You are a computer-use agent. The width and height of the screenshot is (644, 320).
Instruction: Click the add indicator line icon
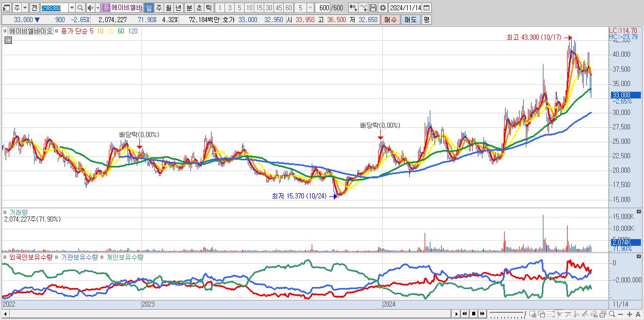pyautogui.click(x=363, y=8)
